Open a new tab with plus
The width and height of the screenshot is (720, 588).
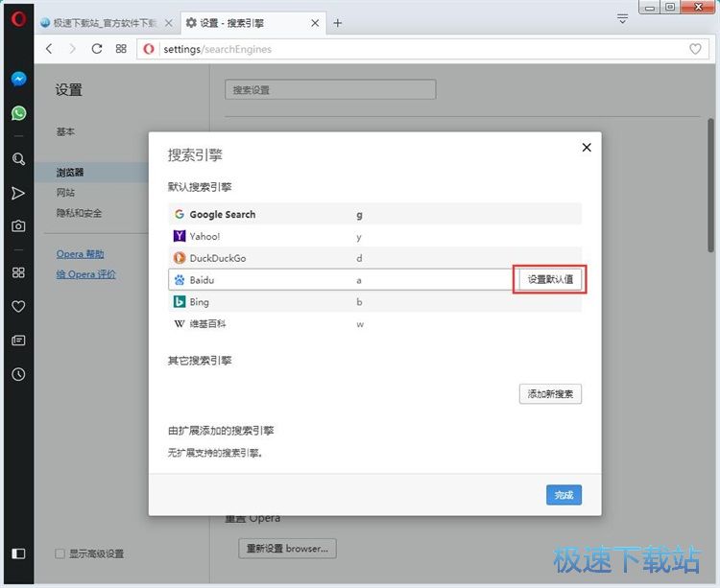tap(338, 23)
